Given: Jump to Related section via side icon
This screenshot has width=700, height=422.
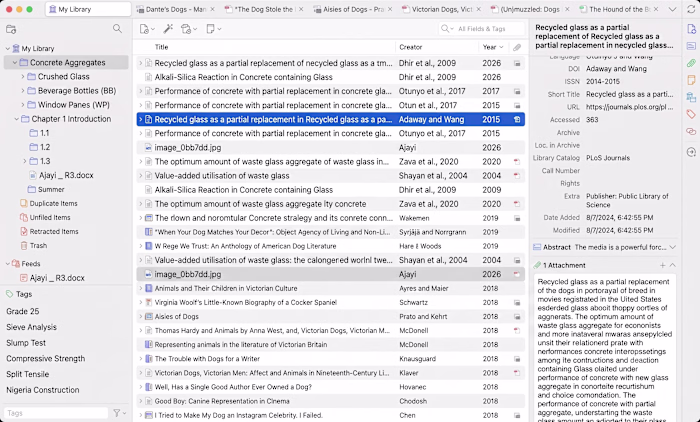Looking at the screenshot, I should [691, 131].
